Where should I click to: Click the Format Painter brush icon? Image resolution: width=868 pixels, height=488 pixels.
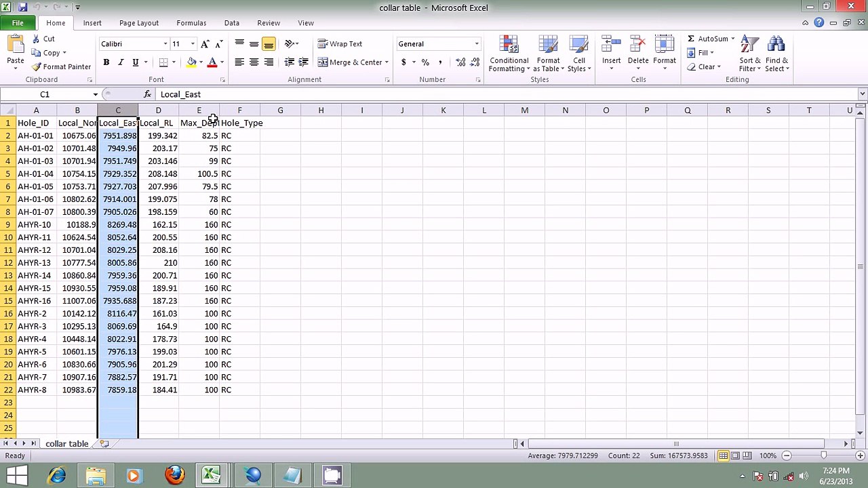(x=37, y=66)
